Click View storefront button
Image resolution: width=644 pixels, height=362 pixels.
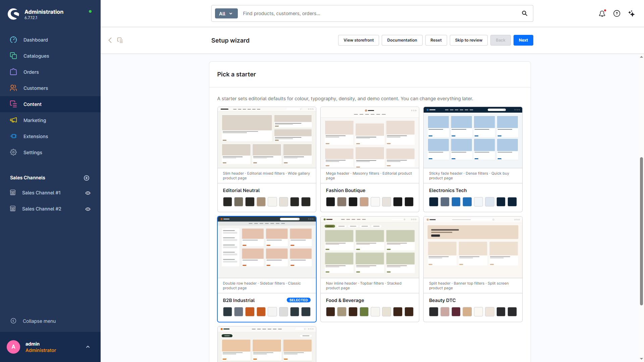[x=359, y=40]
